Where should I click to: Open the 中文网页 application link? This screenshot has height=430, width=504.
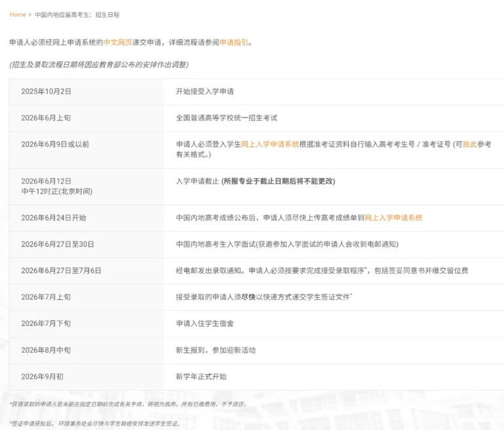coord(118,43)
